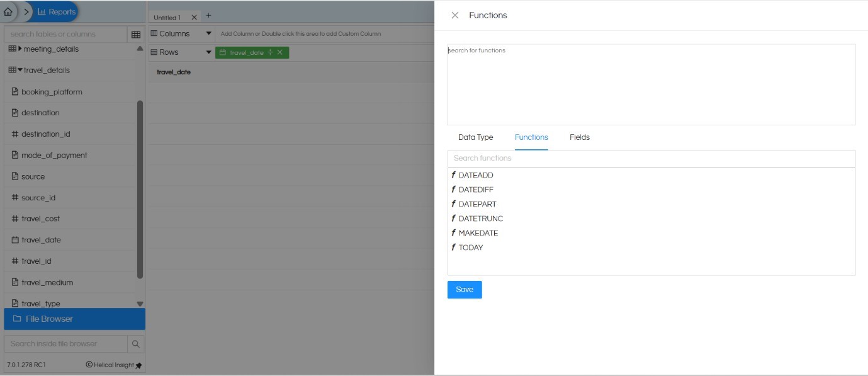
Task: Click the sidebar scroll down arrow
Action: [x=140, y=304]
